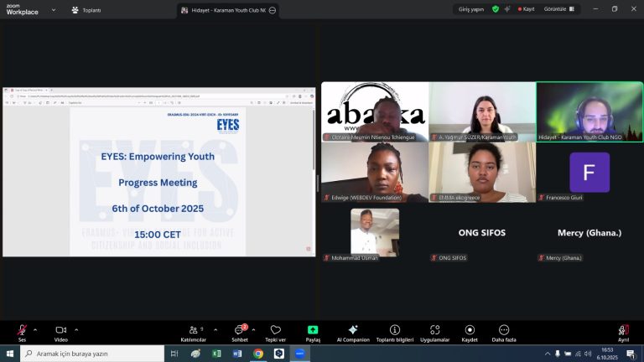Click the Tepki ver reactions heart icon

pyautogui.click(x=275, y=331)
